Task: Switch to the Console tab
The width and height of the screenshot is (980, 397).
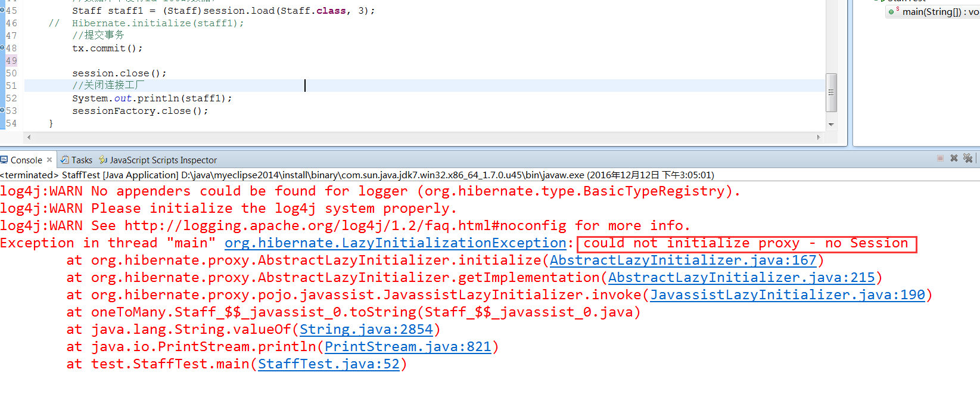Action: [x=26, y=160]
